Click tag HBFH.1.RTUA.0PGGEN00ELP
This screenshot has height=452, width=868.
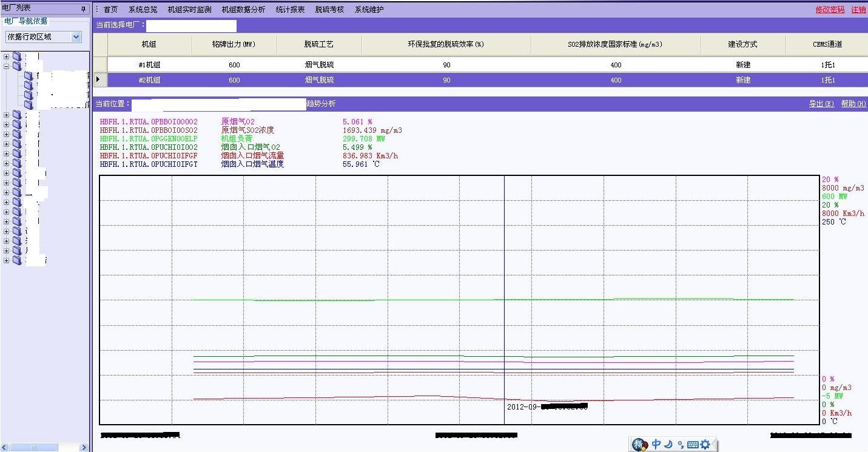(149, 139)
